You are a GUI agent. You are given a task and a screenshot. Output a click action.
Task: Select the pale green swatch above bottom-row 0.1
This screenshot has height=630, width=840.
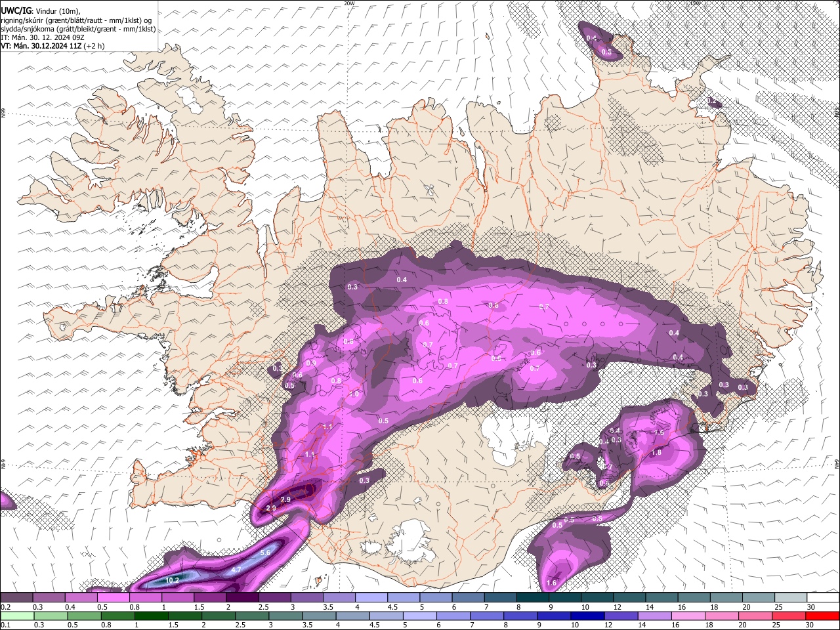point(17,616)
